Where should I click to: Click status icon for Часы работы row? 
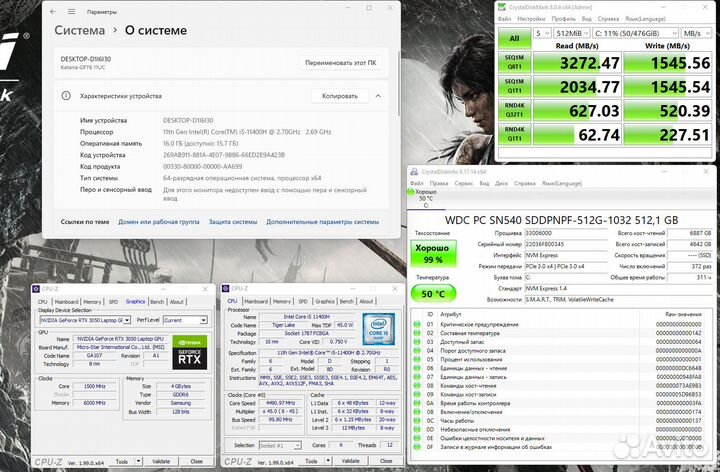pos(417,421)
